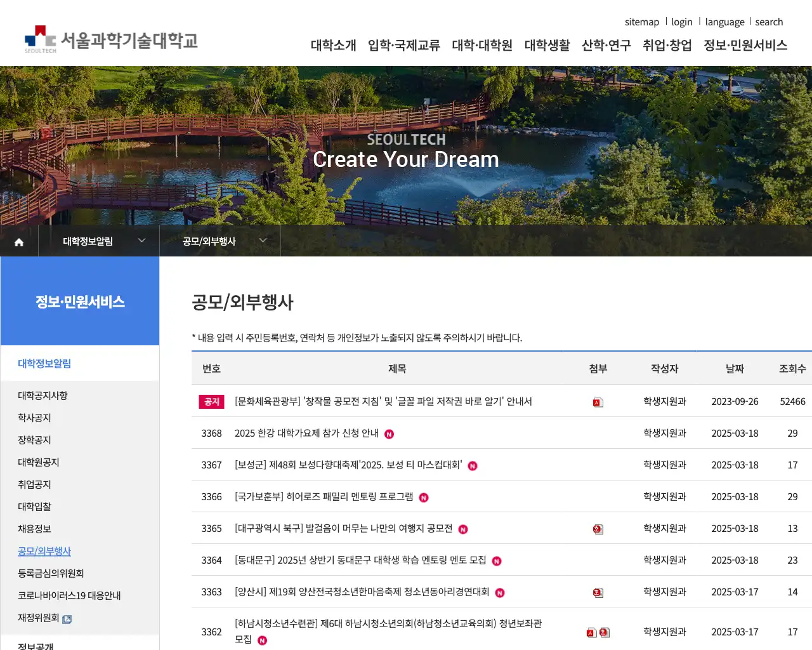Image resolution: width=812 pixels, height=650 pixels.
Task: Open the 취업·창업 main menu
Action: [x=667, y=45]
